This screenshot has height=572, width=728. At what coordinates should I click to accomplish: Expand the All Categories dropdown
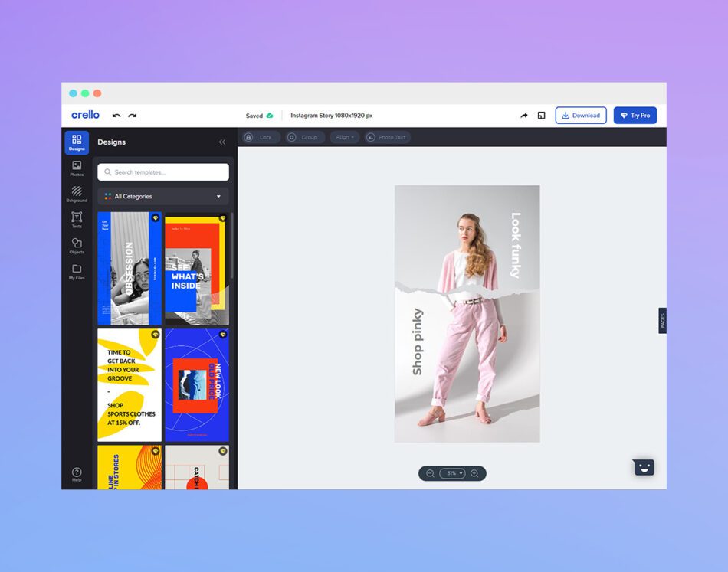[x=162, y=196]
